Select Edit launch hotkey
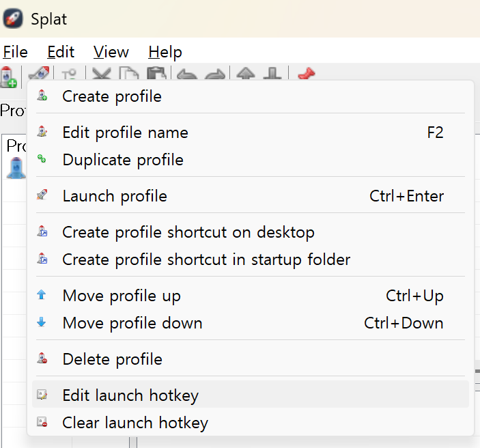This screenshot has width=480, height=448. (x=251, y=395)
